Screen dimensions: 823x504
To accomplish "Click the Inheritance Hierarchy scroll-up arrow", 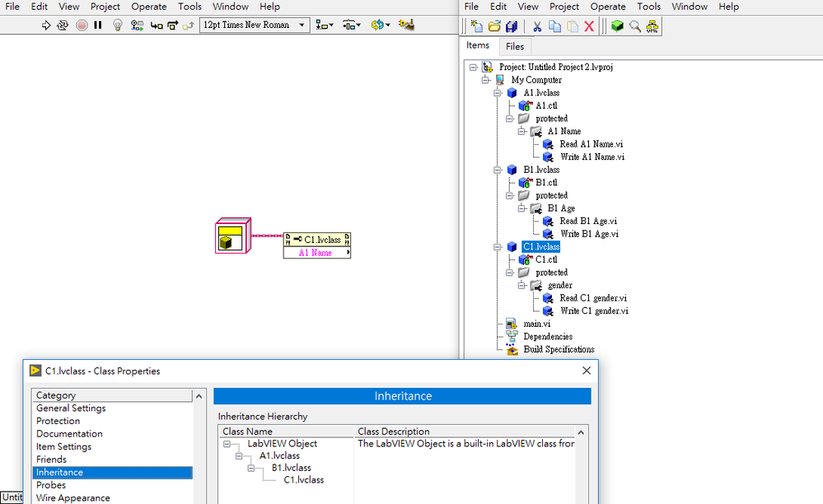I will click(x=581, y=432).
